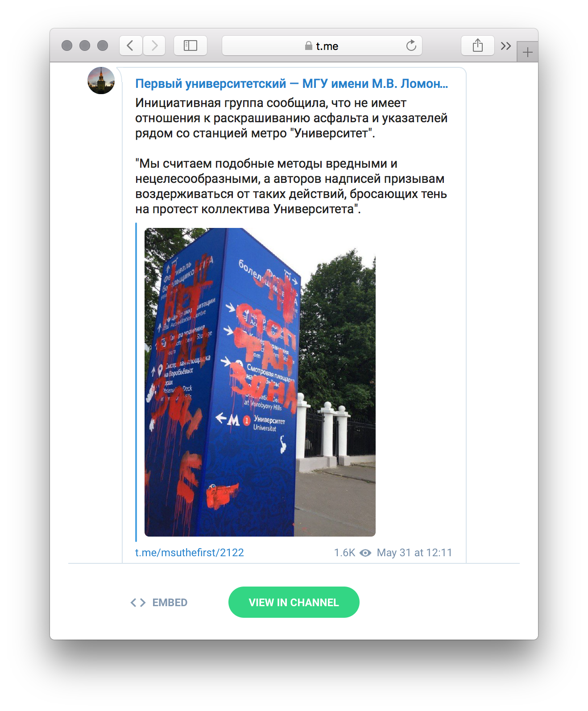Expand the toolbar overflow chevrons
The width and height of the screenshot is (588, 711).
coord(505,46)
